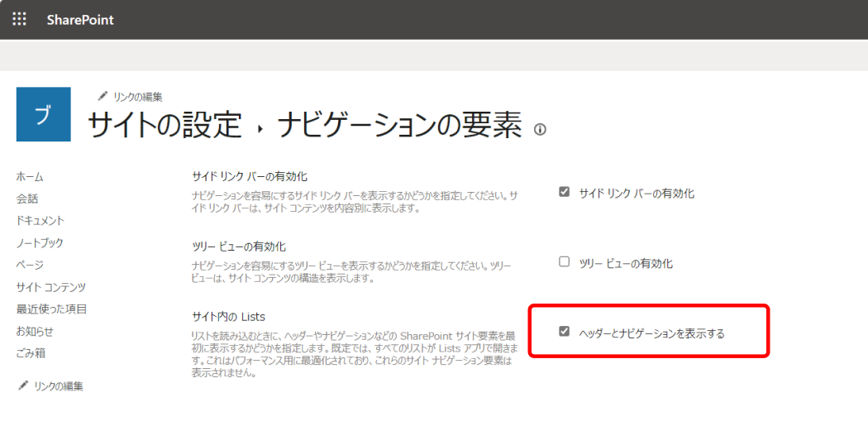Click サイトの設定 breadcrumb link
The width and height of the screenshot is (868, 431).
(x=165, y=126)
